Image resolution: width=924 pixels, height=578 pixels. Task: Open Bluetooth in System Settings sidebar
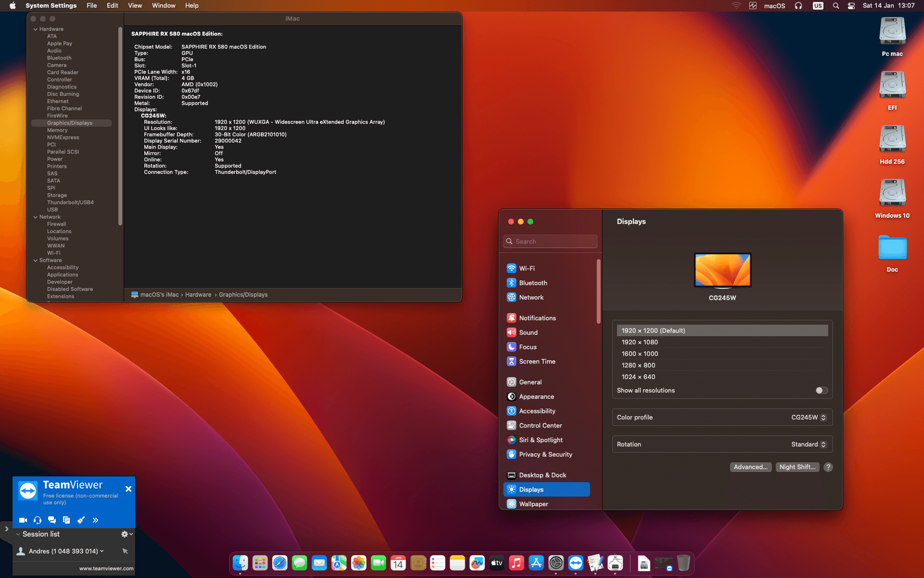[x=547, y=283]
